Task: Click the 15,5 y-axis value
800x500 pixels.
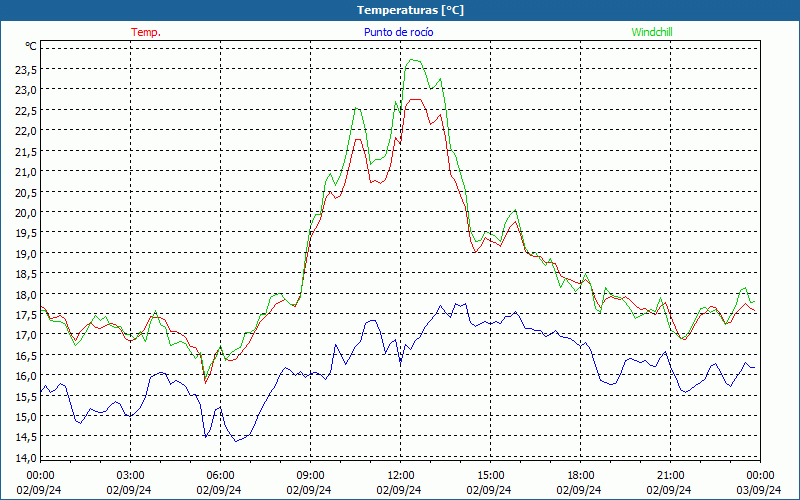Action: tap(26, 397)
